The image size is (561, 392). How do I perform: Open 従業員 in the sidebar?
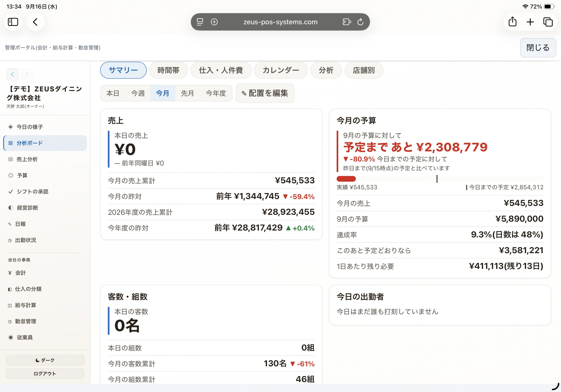[x=45, y=338]
